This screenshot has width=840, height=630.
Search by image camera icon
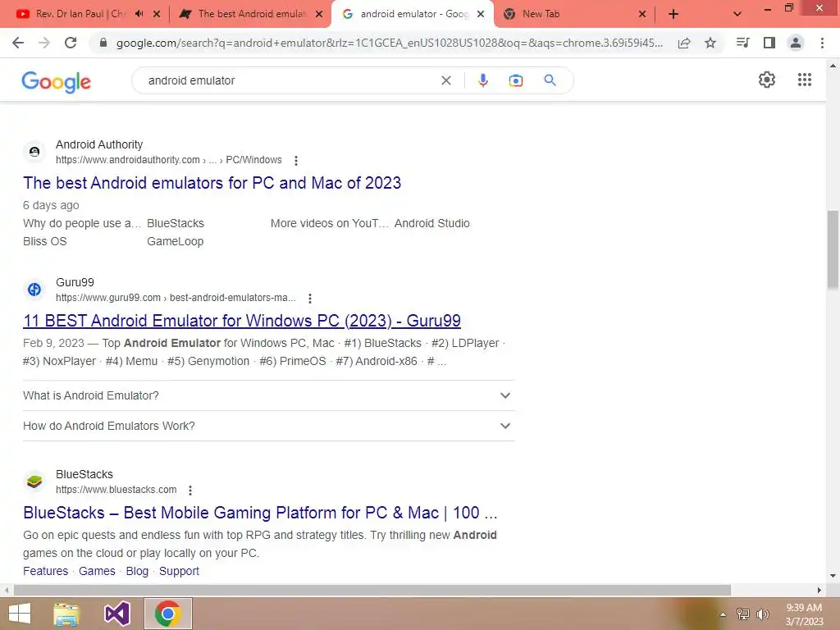(x=515, y=80)
